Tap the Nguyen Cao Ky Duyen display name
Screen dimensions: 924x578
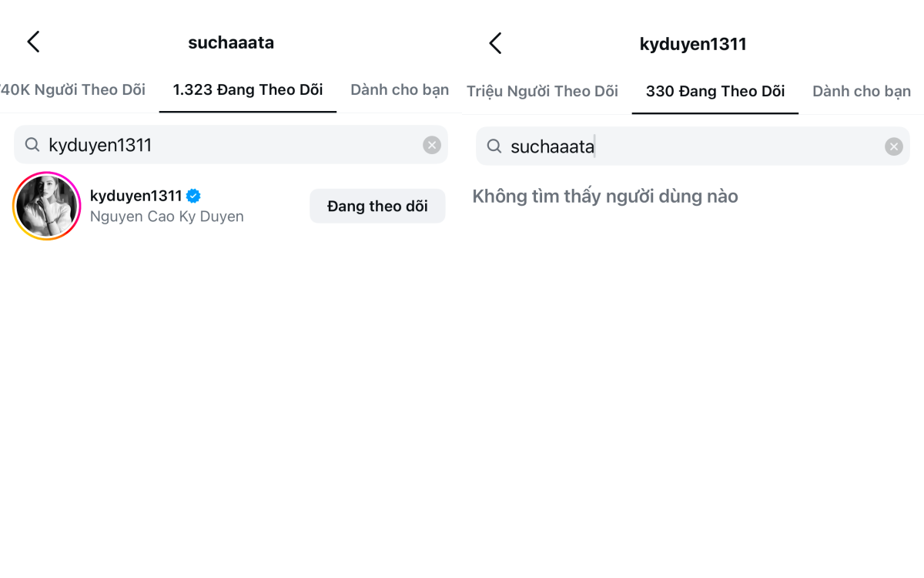point(166,217)
